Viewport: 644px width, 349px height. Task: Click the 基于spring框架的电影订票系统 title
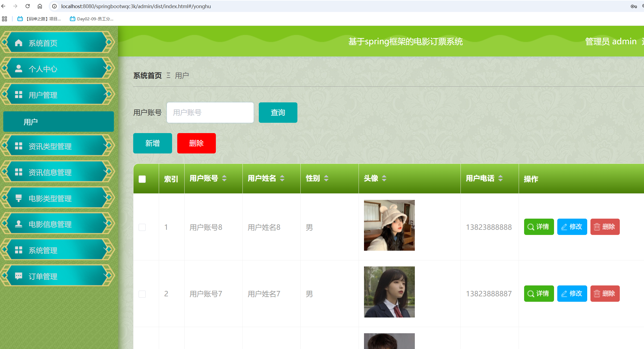[x=406, y=41]
